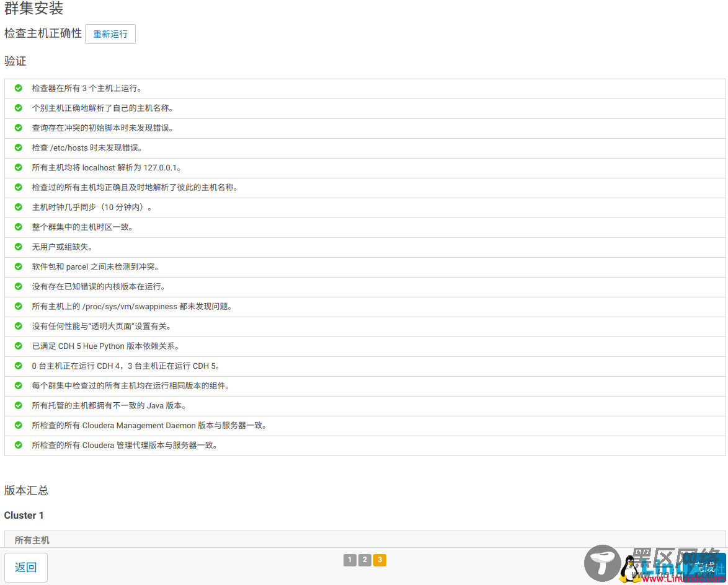Click check icon for 无用户或组缺失 row
The height and width of the screenshot is (585, 728).
(18, 247)
